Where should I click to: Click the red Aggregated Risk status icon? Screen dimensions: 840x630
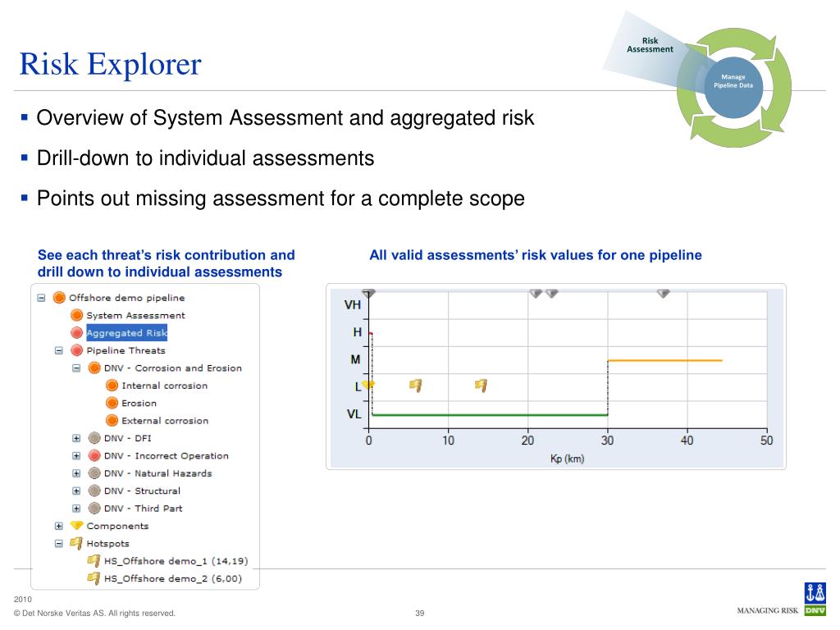(77, 333)
